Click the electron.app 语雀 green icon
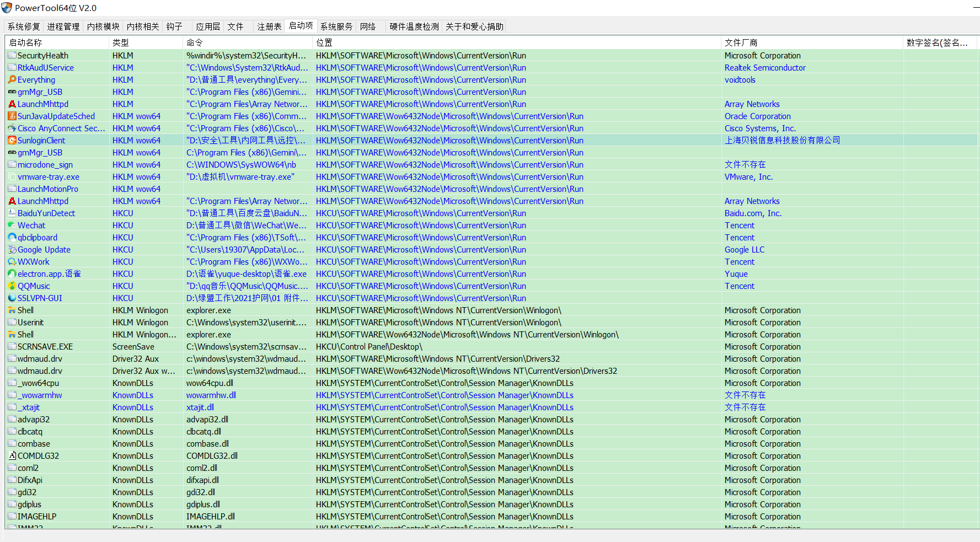The height and width of the screenshot is (542, 980). (x=12, y=273)
